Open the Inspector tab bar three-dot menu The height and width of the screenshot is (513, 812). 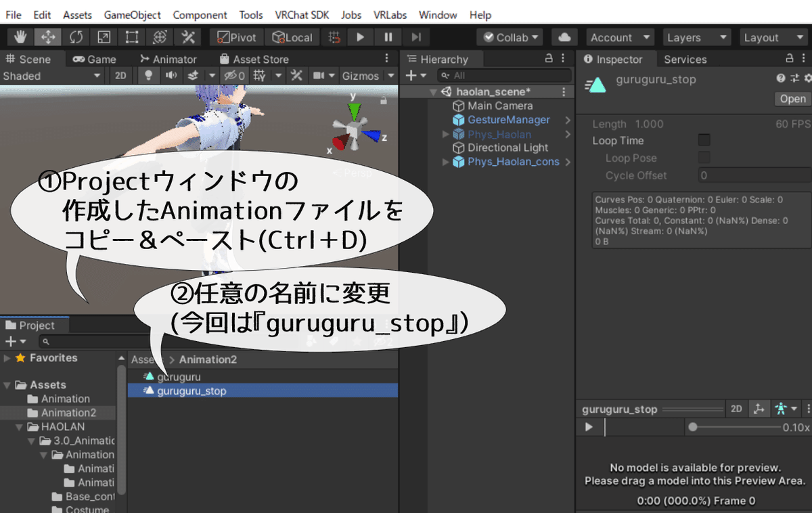[803, 59]
